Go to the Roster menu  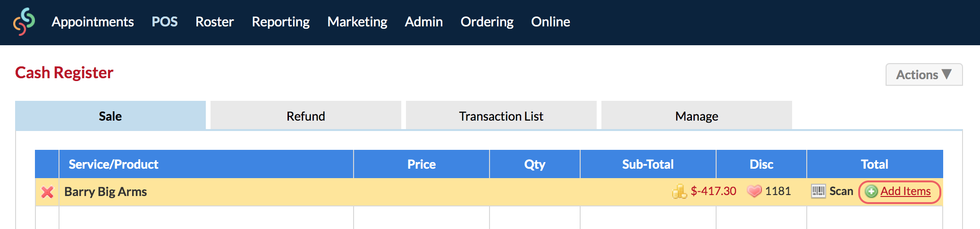tap(215, 22)
